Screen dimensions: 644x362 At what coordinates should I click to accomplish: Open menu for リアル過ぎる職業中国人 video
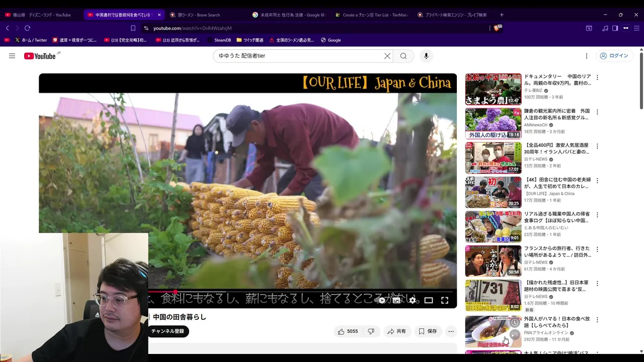597,215
